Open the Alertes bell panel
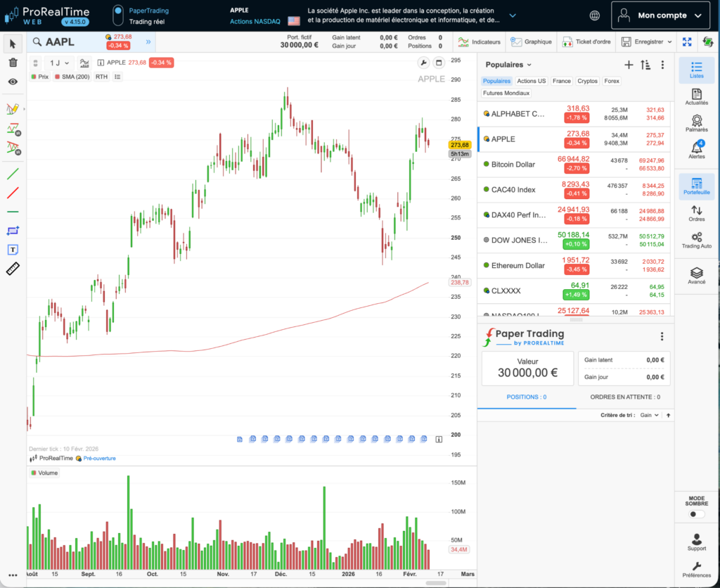Viewport: 720px width, 588px height. pos(696,149)
